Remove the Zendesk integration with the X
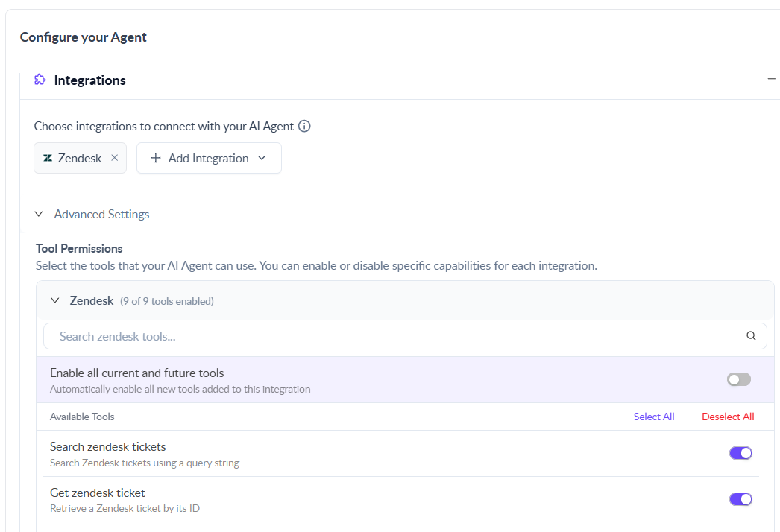 (x=114, y=158)
